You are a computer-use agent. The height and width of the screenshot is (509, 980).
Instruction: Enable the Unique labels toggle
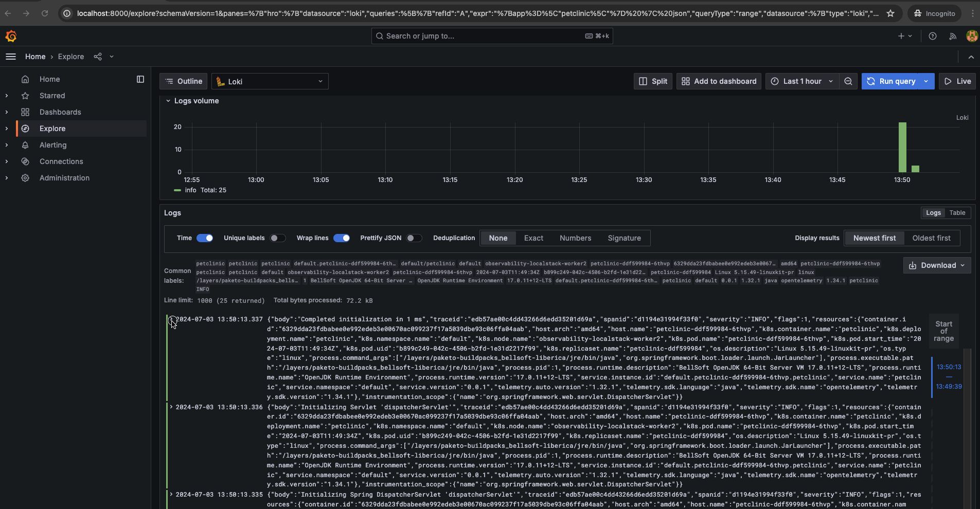(x=278, y=238)
